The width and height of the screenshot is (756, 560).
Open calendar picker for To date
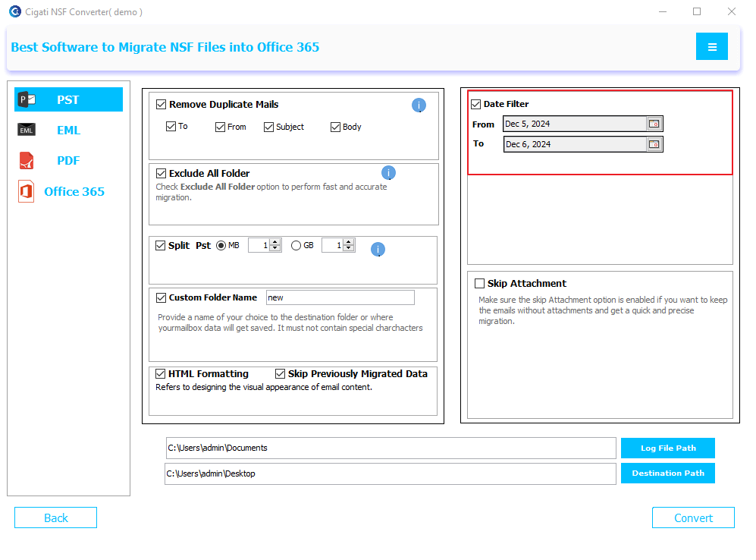point(654,144)
